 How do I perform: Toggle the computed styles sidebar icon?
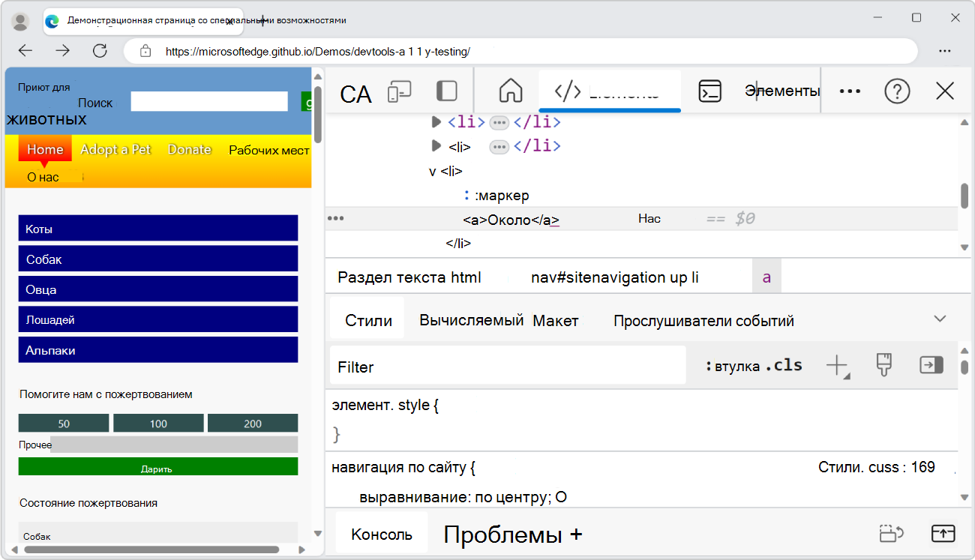pos(931,365)
